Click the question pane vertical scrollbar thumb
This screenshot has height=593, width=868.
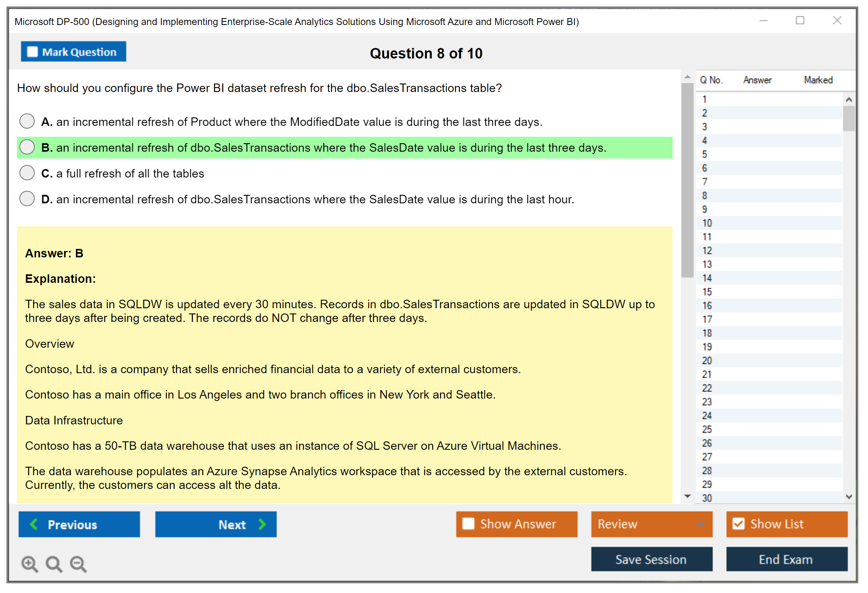point(687,180)
